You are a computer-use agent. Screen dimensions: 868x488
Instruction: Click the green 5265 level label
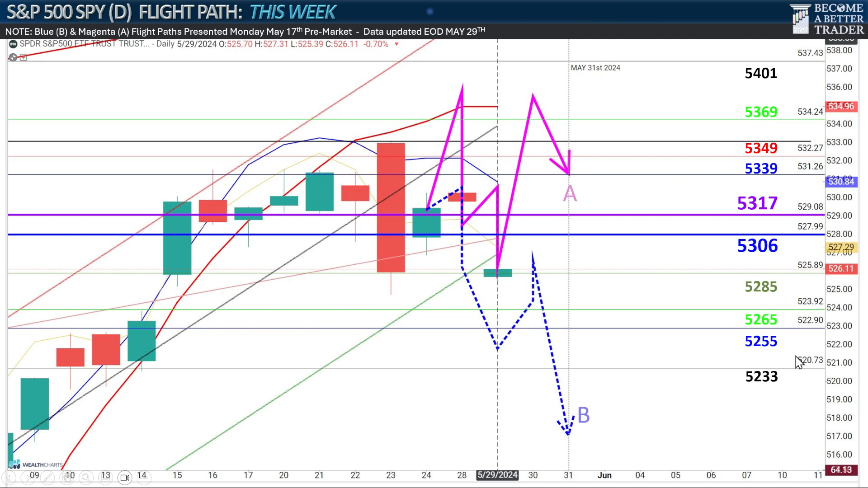(761, 319)
